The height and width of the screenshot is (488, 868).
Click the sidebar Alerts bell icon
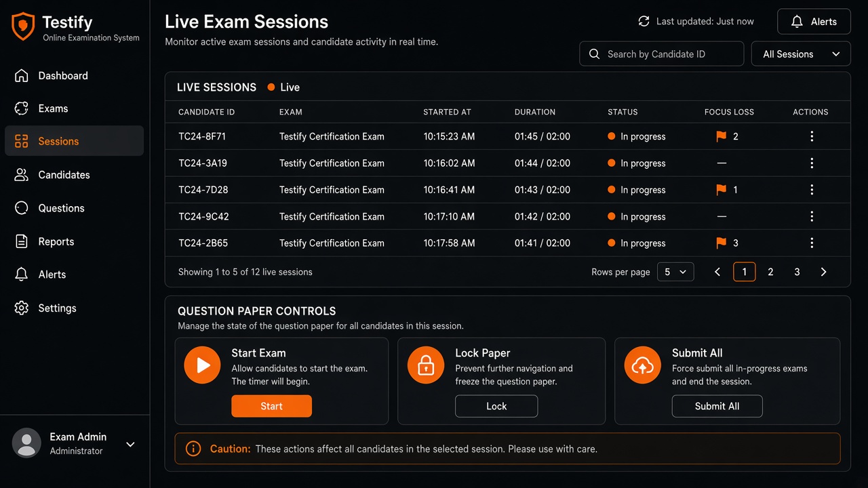[x=22, y=274]
